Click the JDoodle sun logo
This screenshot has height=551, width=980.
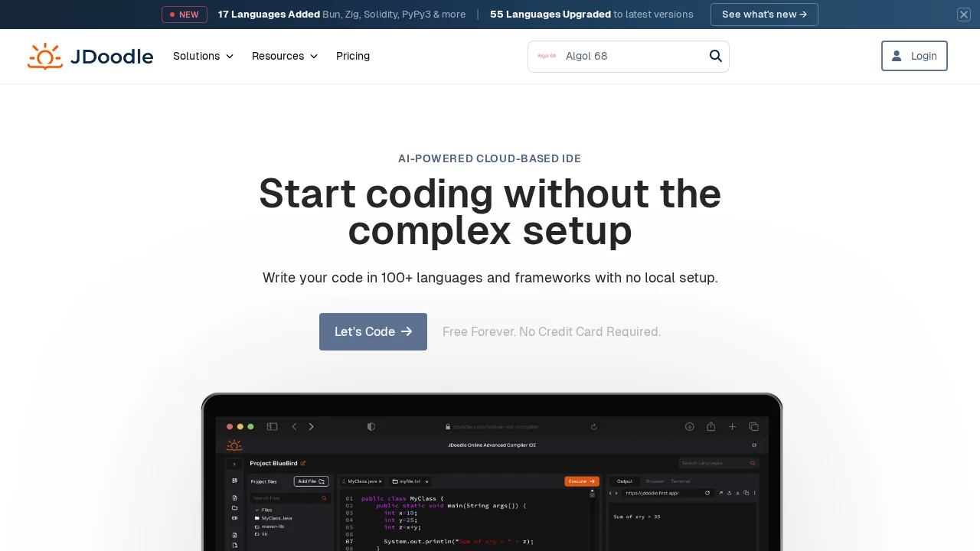(x=45, y=57)
